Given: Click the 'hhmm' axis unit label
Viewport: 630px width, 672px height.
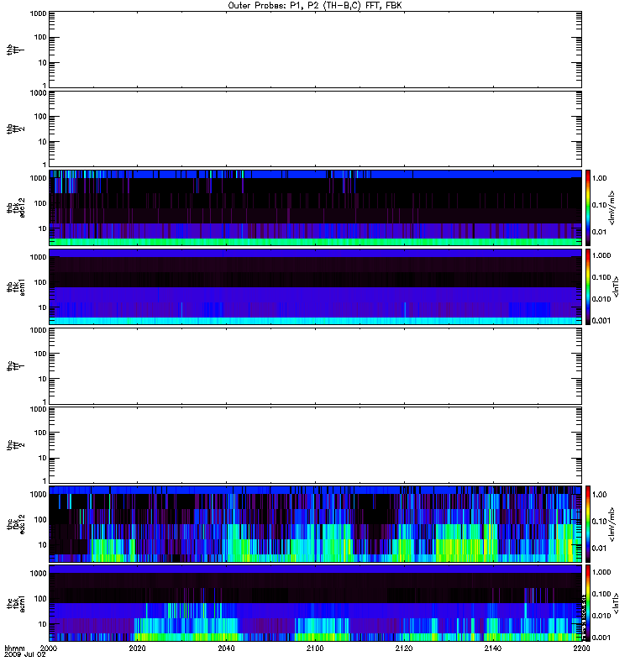Looking at the screenshot, I should [x=14, y=648].
